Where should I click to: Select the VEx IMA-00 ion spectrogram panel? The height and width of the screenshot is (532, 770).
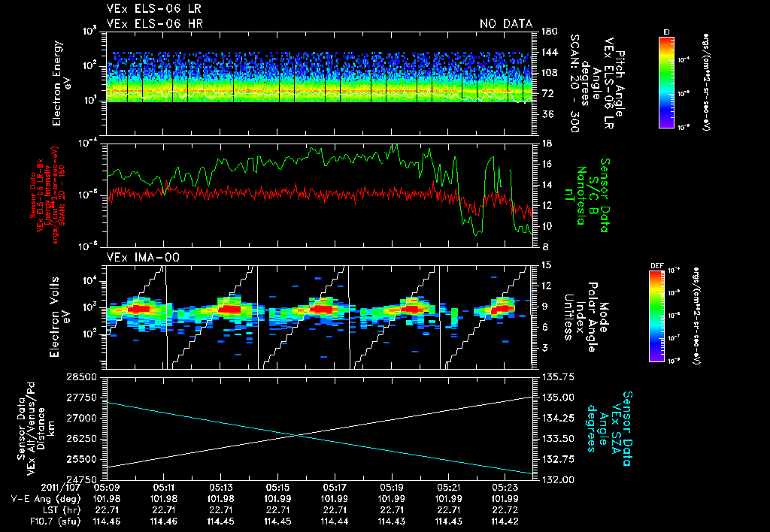(x=319, y=317)
